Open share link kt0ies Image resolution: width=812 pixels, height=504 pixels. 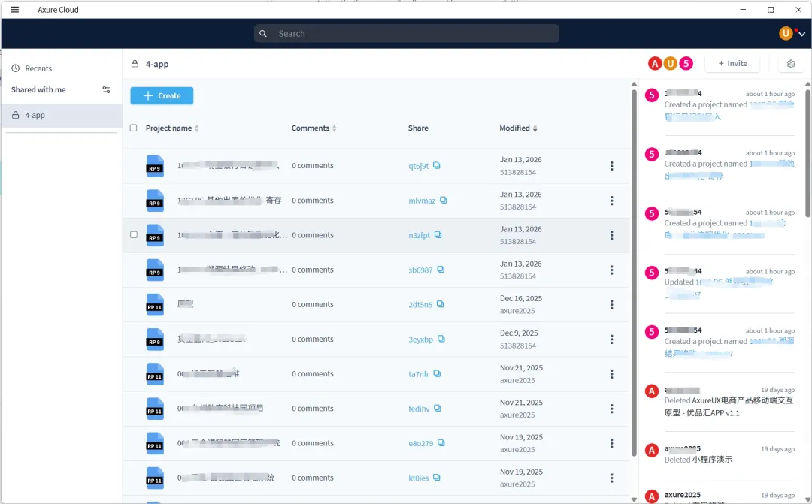(419, 478)
